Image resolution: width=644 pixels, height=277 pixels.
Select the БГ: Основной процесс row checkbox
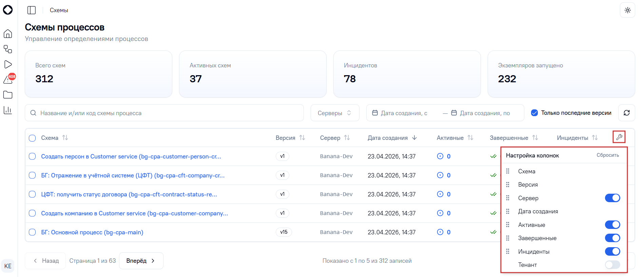(x=32, y=232)
